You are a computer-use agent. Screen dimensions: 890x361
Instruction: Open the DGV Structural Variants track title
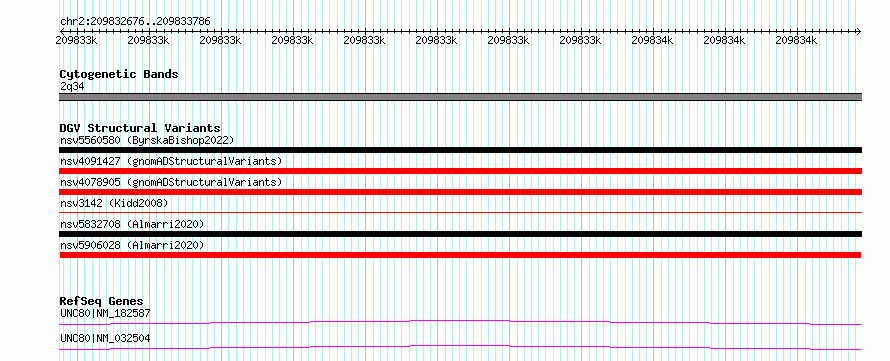point(140,128)
